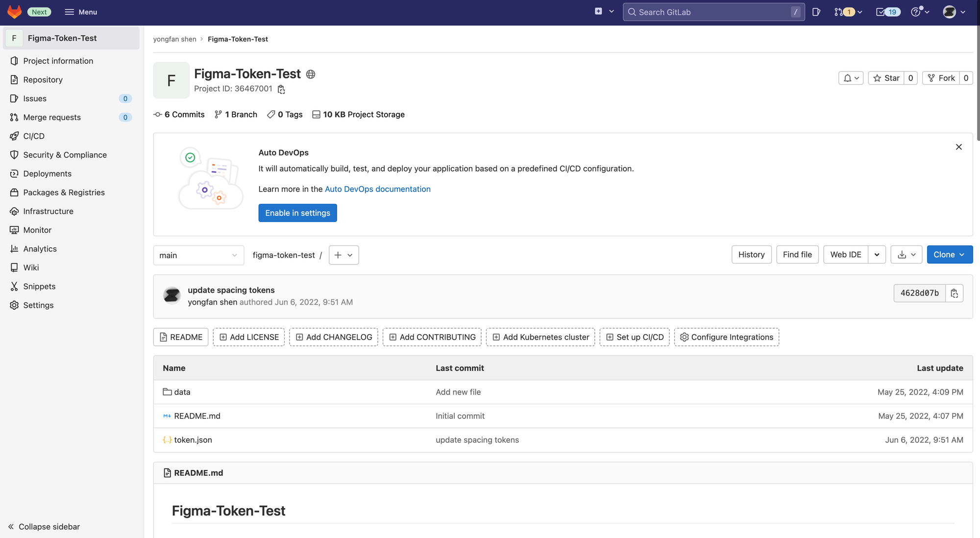View 0 Tags link
The image size is (980, 538).
[x=285, y=114]
